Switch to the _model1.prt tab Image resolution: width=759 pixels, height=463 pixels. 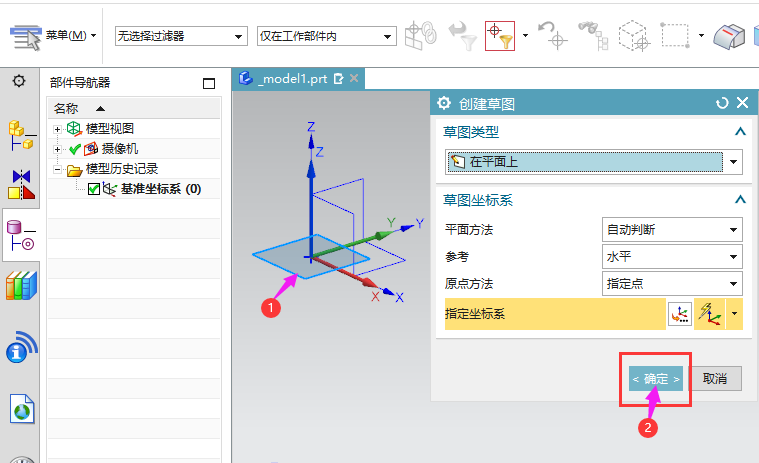point(292,78)
